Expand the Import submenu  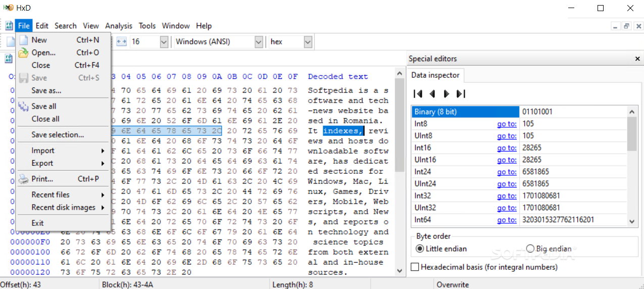(x=63, y=151)
